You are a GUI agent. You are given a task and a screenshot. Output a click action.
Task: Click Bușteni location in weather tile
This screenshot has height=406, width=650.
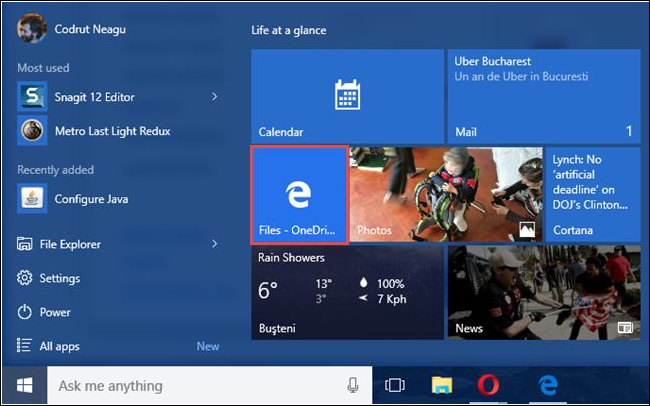277,328
